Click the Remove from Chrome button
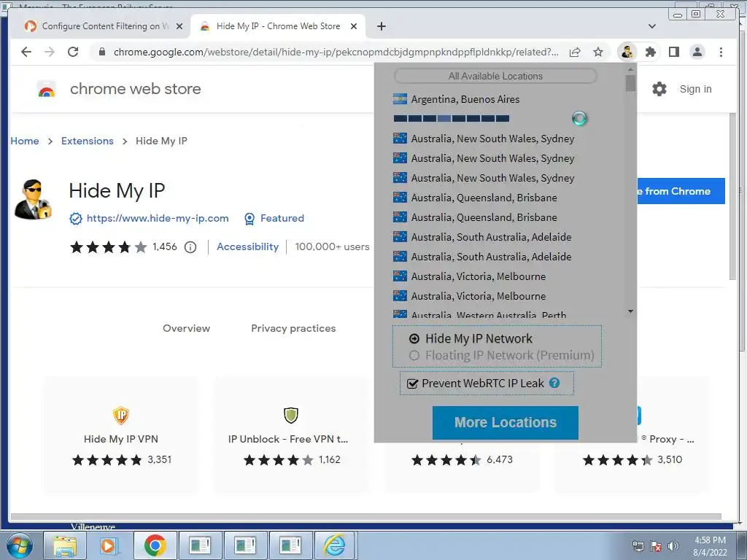 (x=681, y=191)
